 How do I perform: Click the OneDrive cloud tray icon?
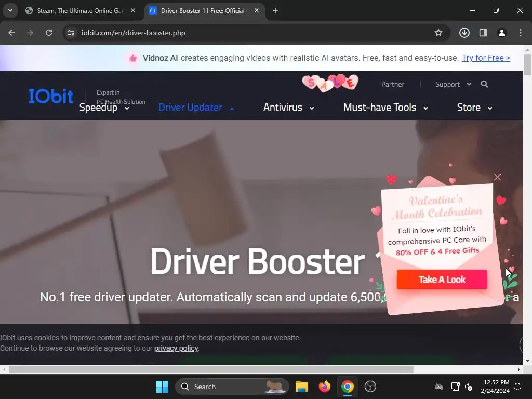[439, 387]
